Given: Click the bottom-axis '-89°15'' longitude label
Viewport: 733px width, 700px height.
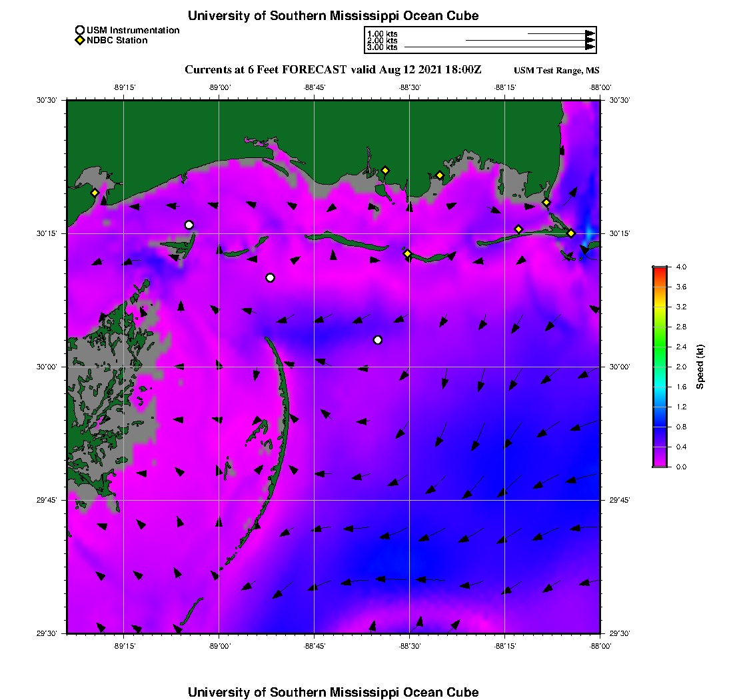Looking at the screenshot, I should (125, 646).
